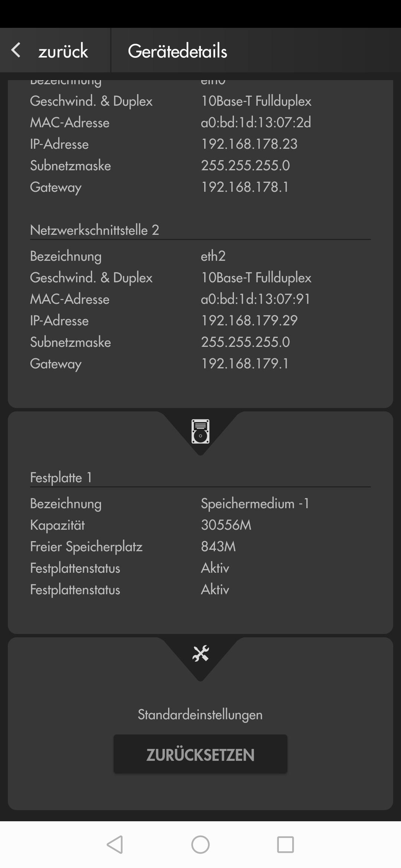This screenshot has height=868, width=401.
Task: Tap the Gerätedetails page title
Action: click(x=177, y=51)
